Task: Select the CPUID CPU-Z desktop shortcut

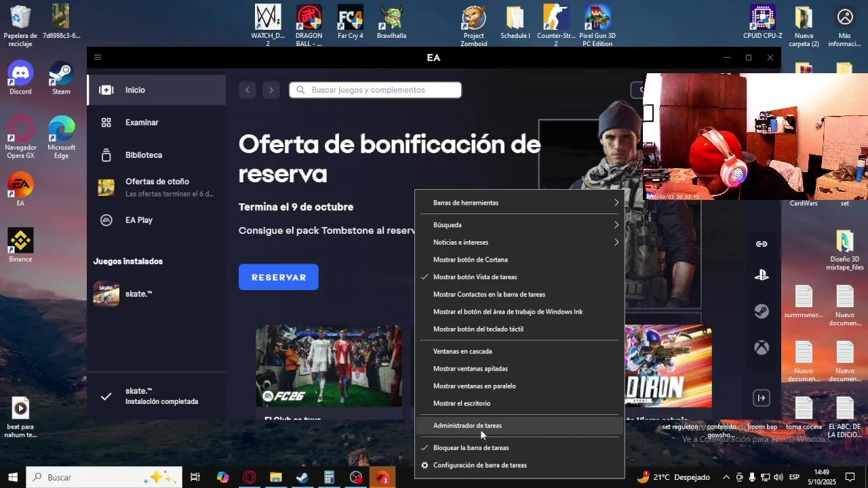Action: coord(762,22)
